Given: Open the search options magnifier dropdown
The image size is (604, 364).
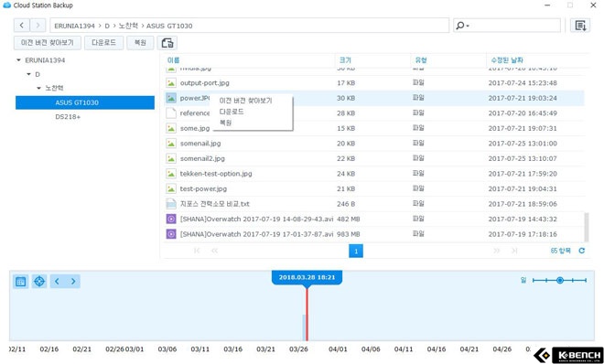Looking at the screenshot, I should (462, 26).
